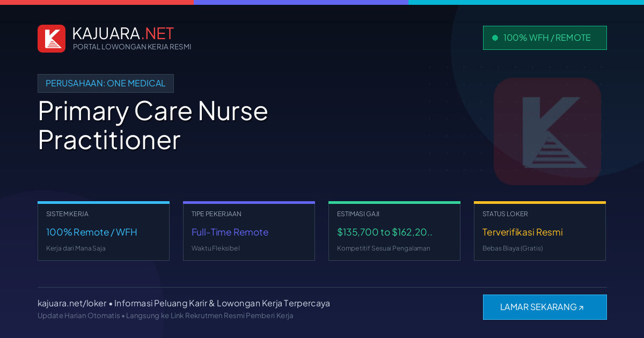This screenshot has height=338, width=644.
Task: Click the $135,700 to $162,20.. salary value
Action: [x=385, y=232]
